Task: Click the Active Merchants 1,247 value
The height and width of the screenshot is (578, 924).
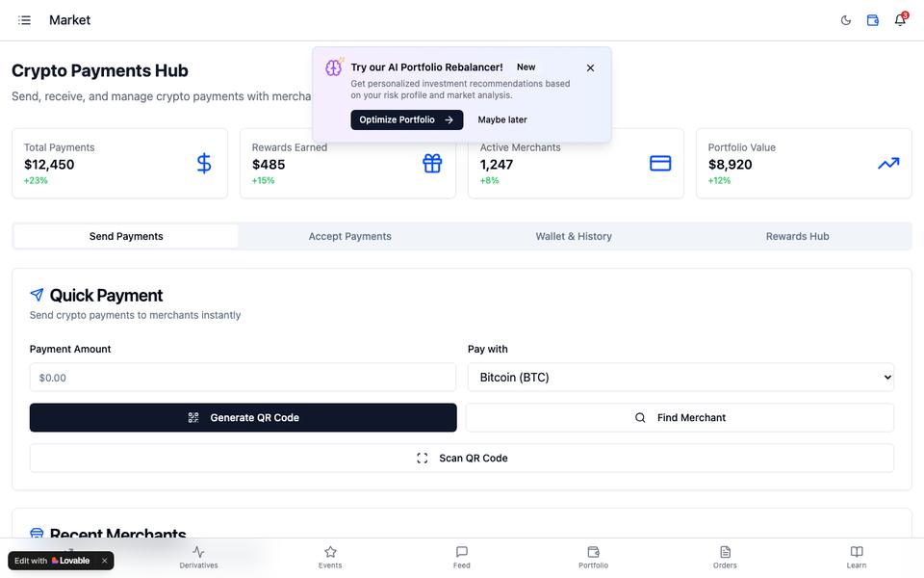Action: [497, 165]
